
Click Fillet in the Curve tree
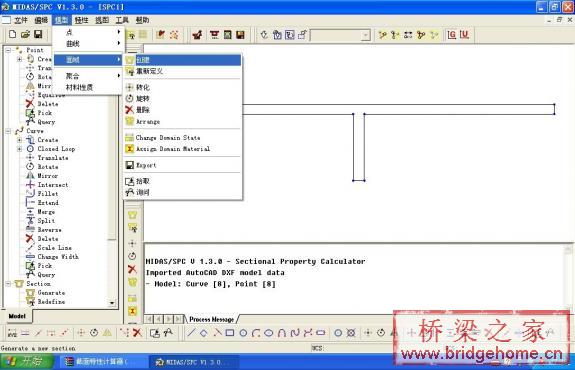[48, 194]
